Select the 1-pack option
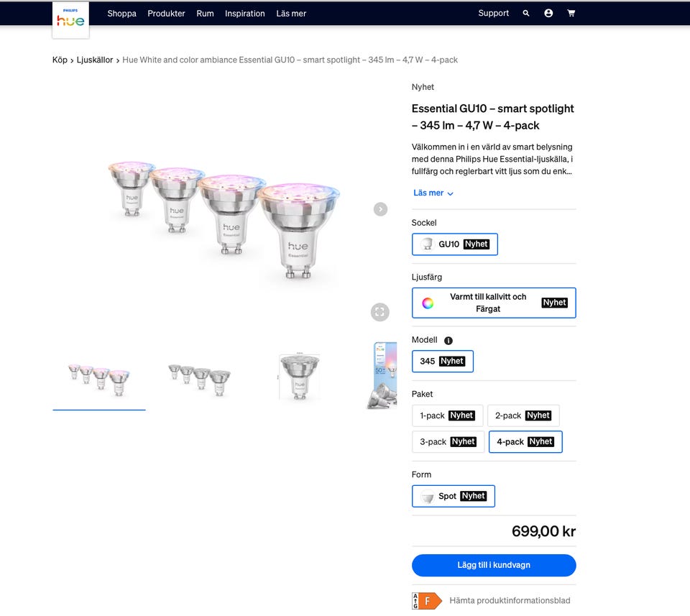690x616 pixels. [x=448, y=415]
